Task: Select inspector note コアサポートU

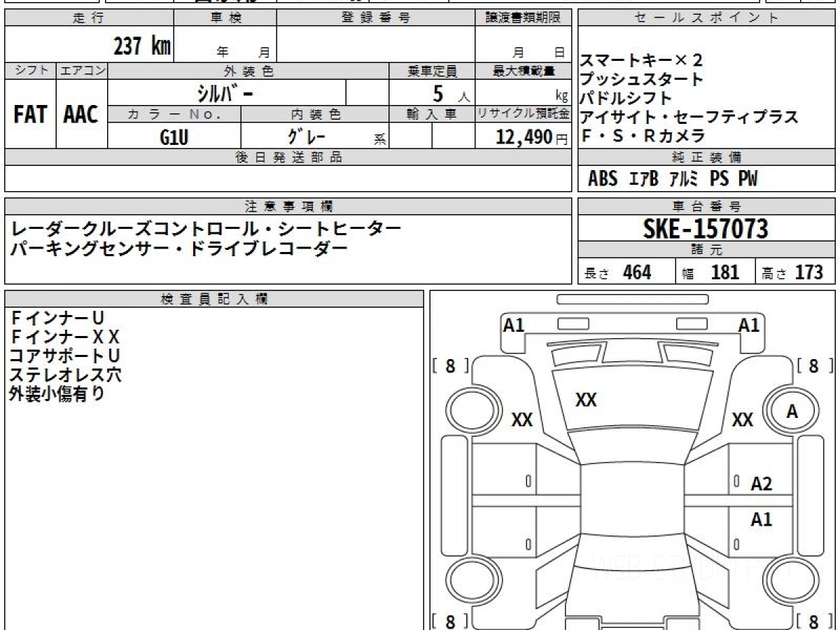Action: tap(65, 356)
